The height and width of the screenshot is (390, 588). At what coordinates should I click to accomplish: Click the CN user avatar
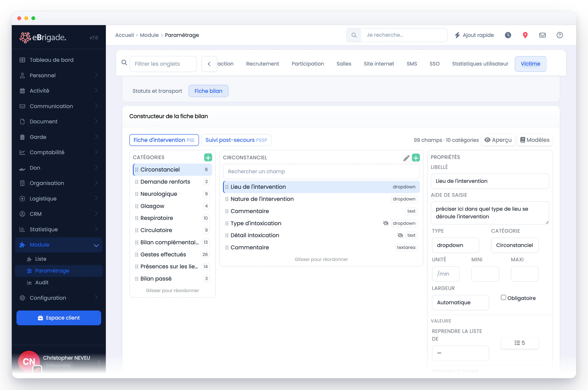tap(29, 361)
